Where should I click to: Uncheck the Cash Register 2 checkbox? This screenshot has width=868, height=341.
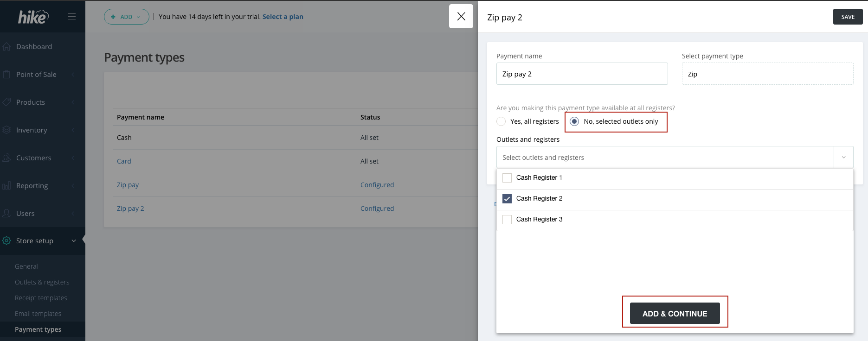[x=507, y=199]
